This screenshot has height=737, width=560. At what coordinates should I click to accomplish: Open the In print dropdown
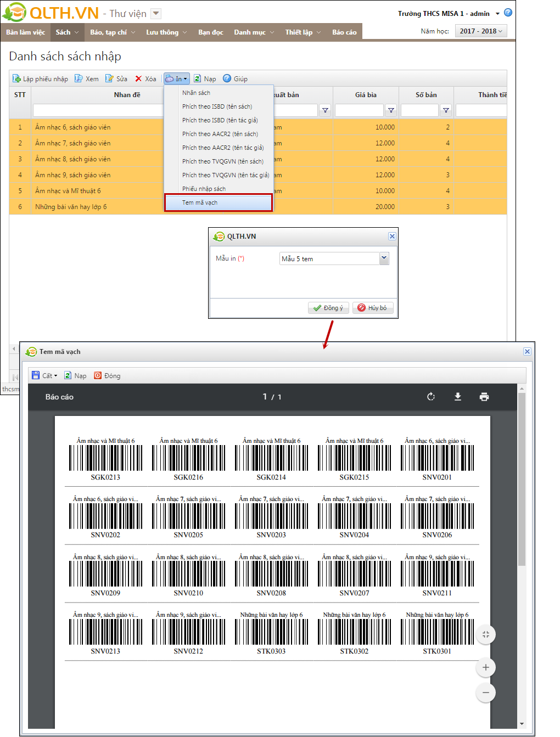(176, 78)
